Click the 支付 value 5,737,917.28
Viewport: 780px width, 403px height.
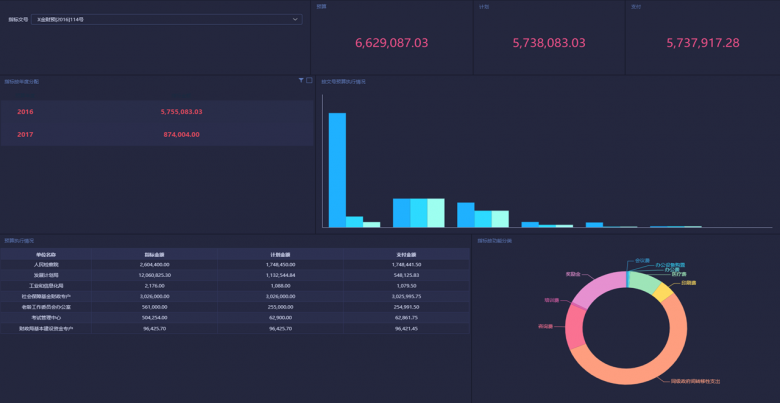point(702,43)
